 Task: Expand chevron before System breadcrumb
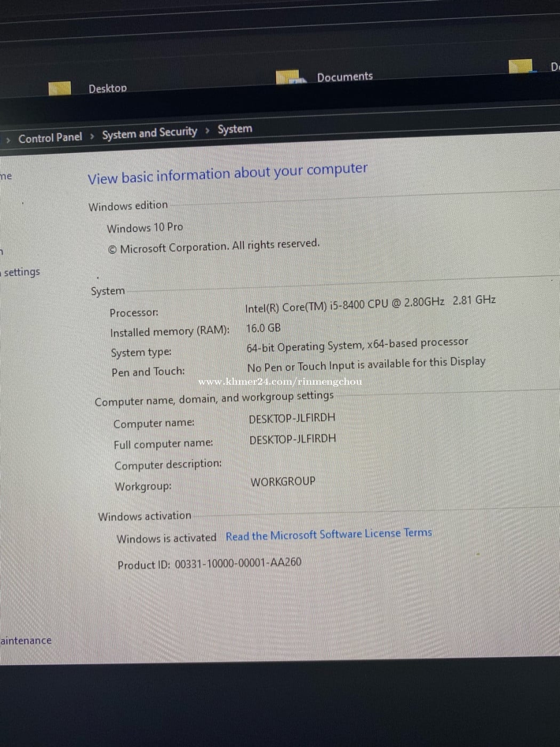[207, 130]
